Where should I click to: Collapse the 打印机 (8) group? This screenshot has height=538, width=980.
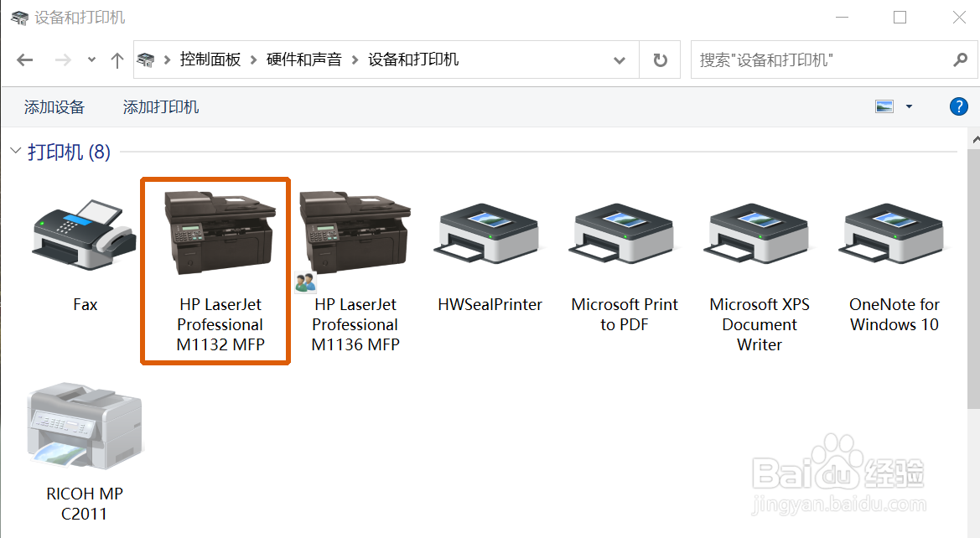16,151
